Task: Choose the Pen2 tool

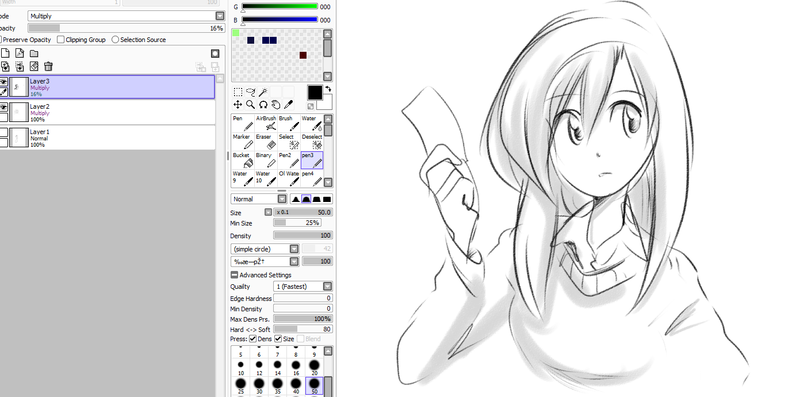Action: pyautogui.click(x=289, y=160)
